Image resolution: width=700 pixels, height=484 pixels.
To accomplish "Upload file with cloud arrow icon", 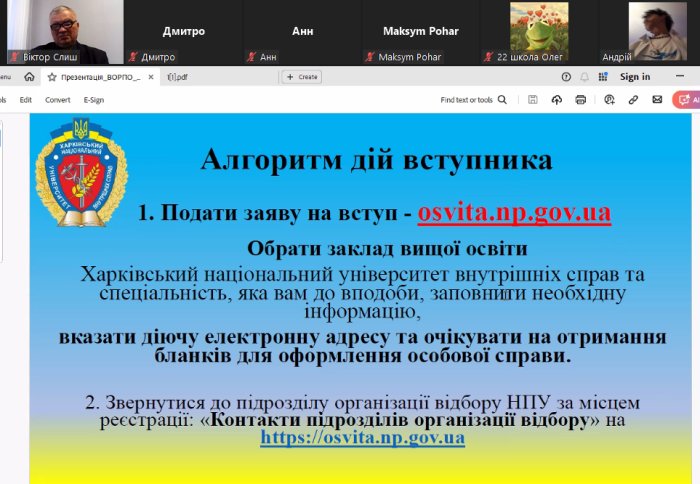I will tap(556, 100).
